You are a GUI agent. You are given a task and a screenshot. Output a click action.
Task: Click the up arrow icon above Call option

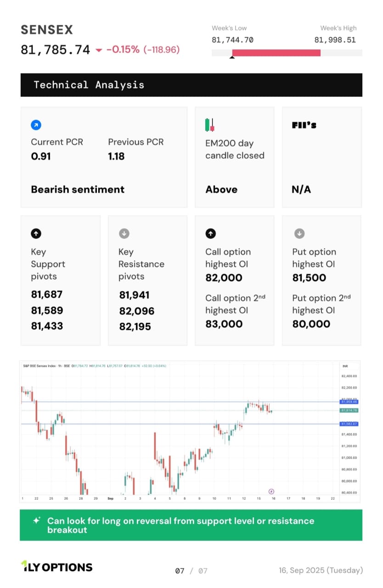pyautogui.click(x=210, y=233)
